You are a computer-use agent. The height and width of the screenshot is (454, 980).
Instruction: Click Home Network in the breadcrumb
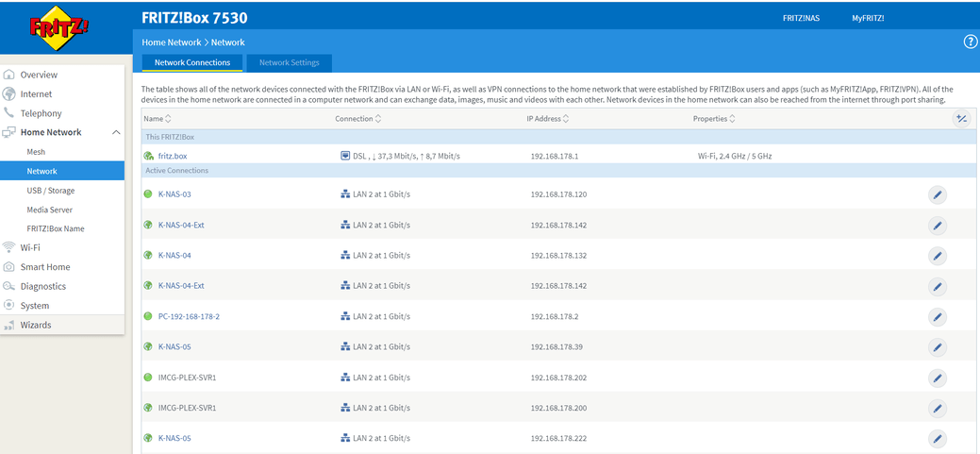pyautogui.click(x=172, y=42)
